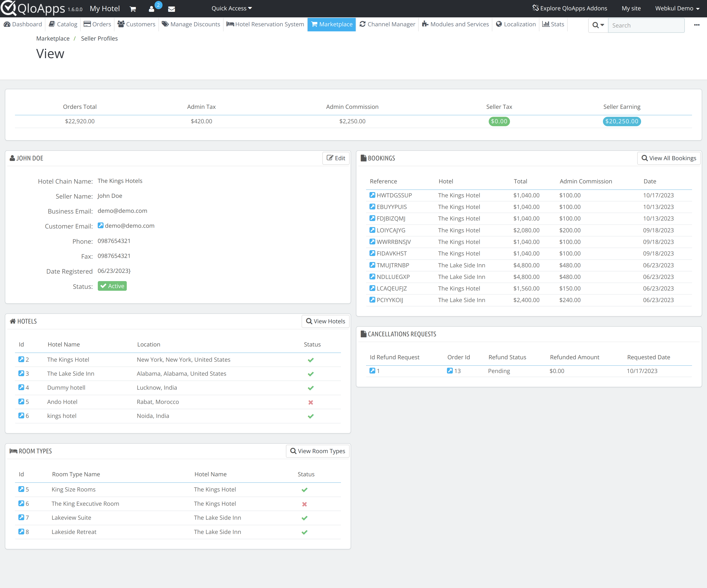707x588 pixels.
Task: Open link icon for kings hotel Noida row
Action: (21, 416)
